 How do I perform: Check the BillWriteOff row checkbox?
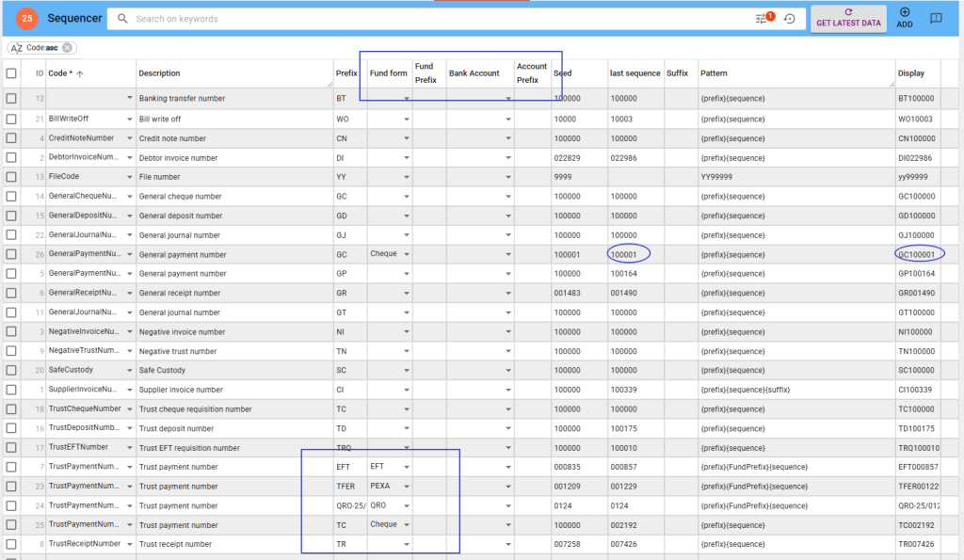point(11,119)
